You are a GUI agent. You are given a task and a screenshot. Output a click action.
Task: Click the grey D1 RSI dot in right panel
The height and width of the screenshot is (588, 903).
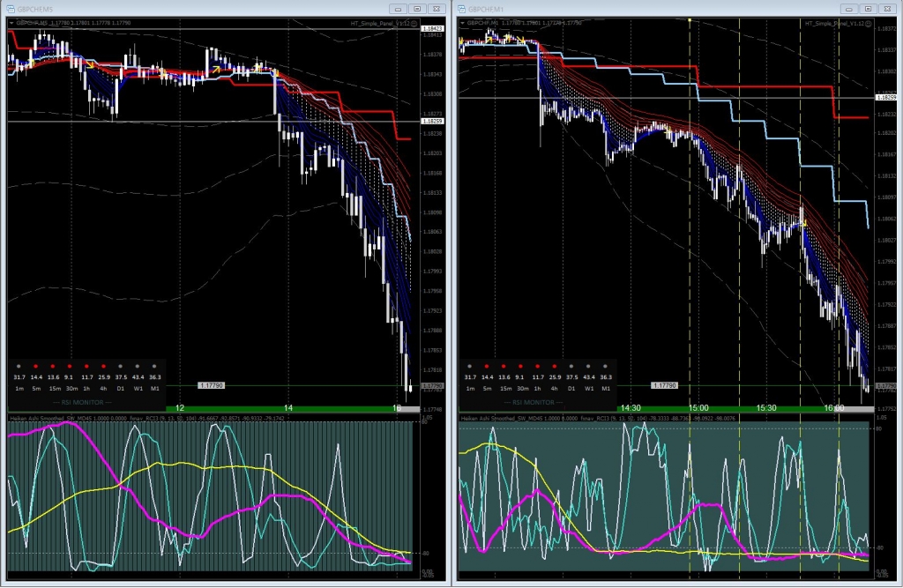click(572, 365)
